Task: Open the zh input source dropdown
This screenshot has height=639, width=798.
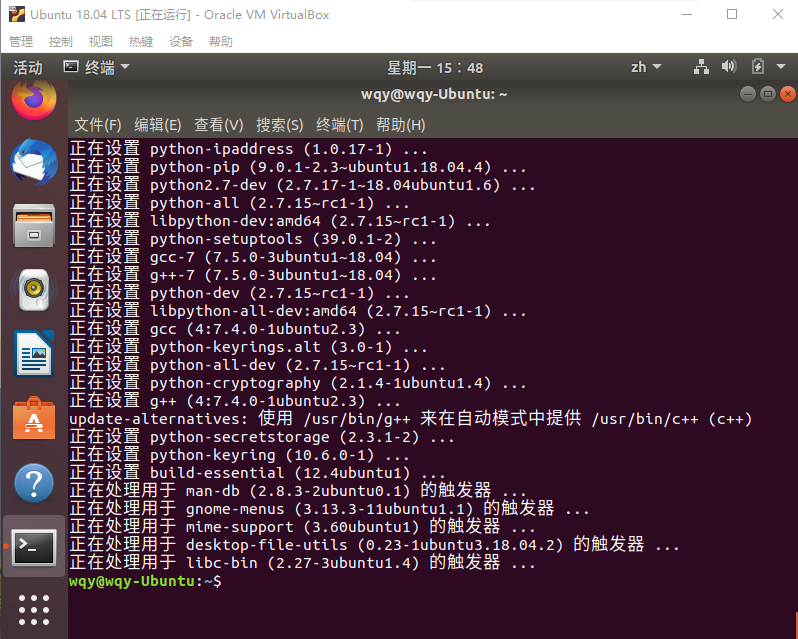Action: click(646, 67)
